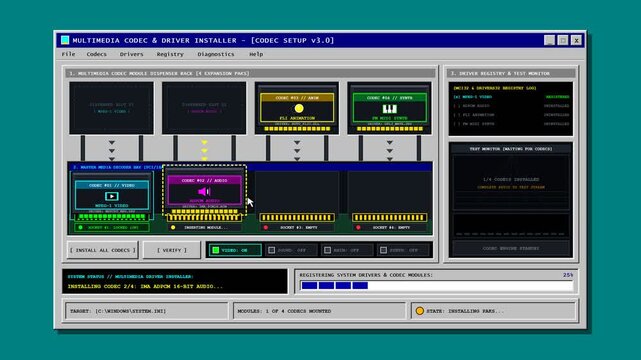Viewport: 641px width, 360px height.
Task: Click the green LED beside Socket #1 locked label
Action: [x=80, y=227]
